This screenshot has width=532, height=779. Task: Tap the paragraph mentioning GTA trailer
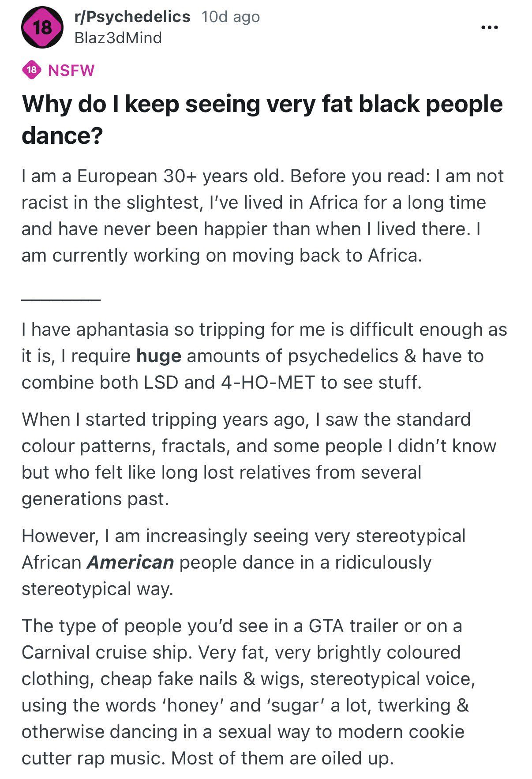point(248,692)
